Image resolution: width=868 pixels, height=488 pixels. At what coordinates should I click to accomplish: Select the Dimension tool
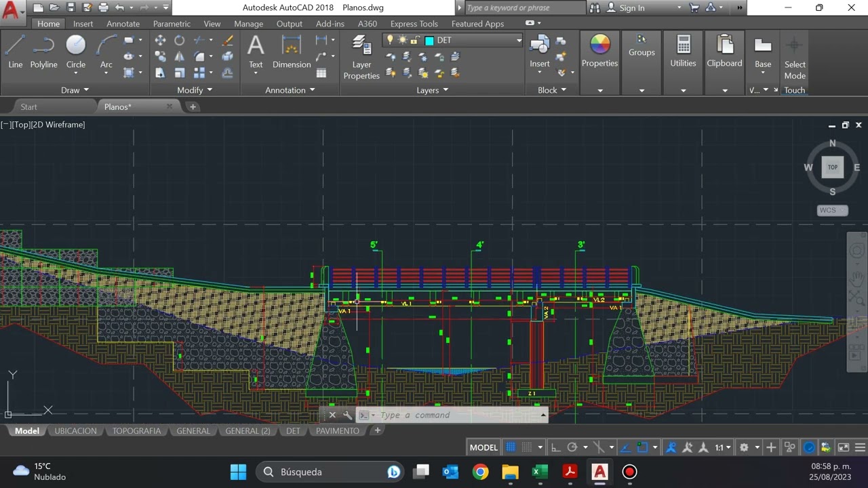(292, 52)
